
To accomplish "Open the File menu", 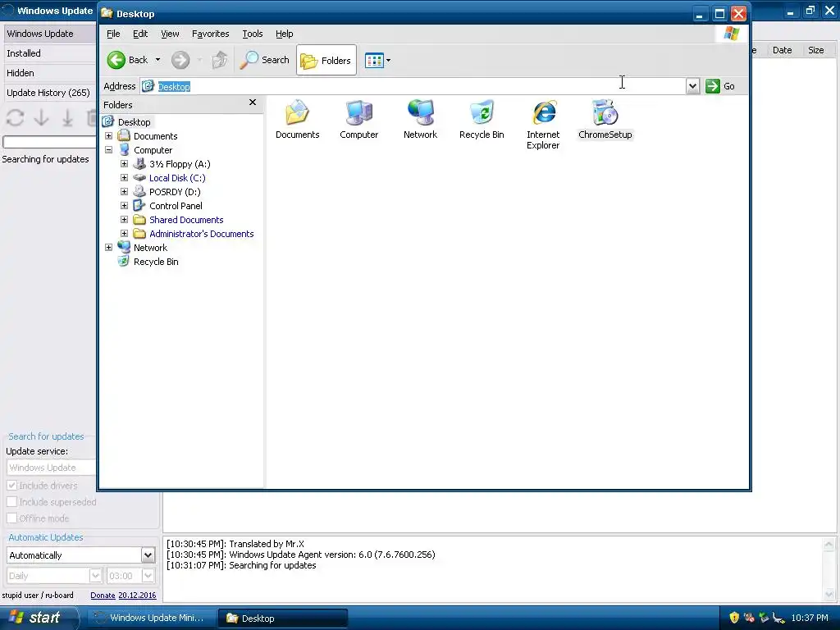I will tap(113, 34).
